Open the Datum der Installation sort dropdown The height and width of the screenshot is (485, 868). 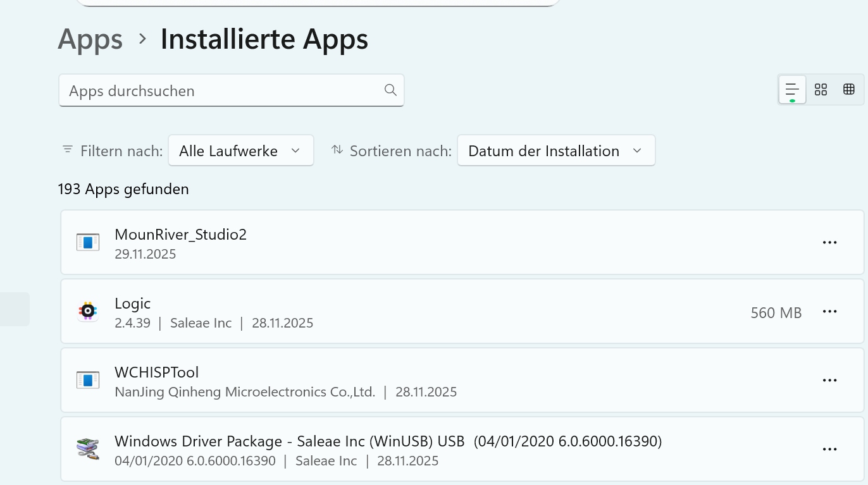coord(555,150)
